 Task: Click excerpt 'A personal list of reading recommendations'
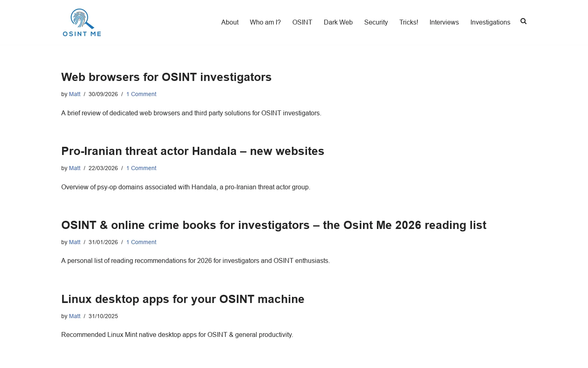tap(196, 260)
